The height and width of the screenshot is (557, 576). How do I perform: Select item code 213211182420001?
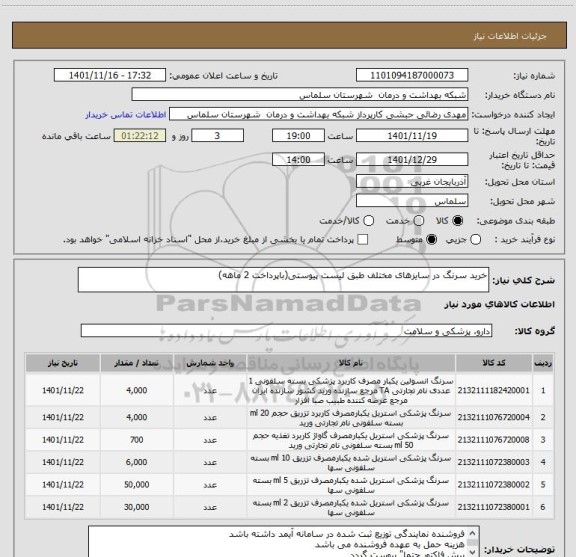[494, 390]
